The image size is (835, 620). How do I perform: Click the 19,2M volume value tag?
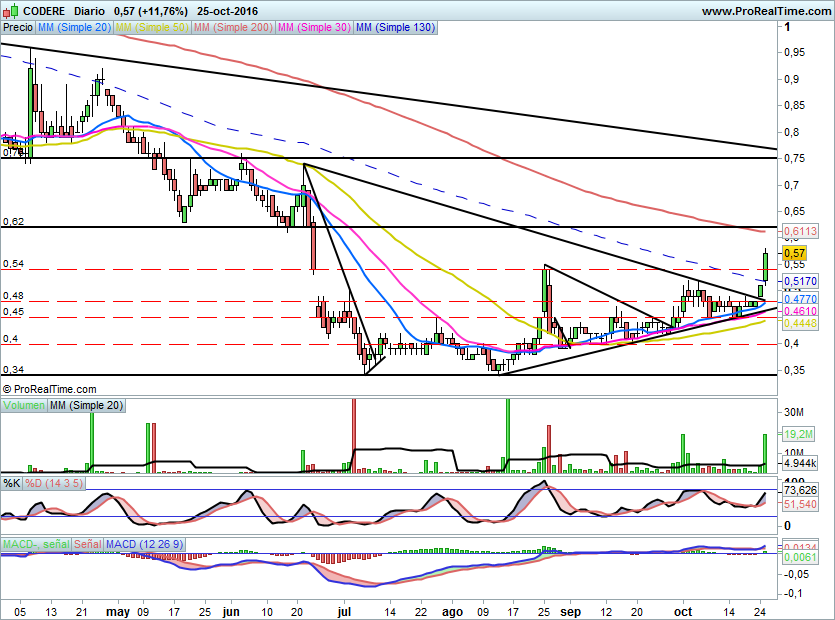(x=800, y=435)
